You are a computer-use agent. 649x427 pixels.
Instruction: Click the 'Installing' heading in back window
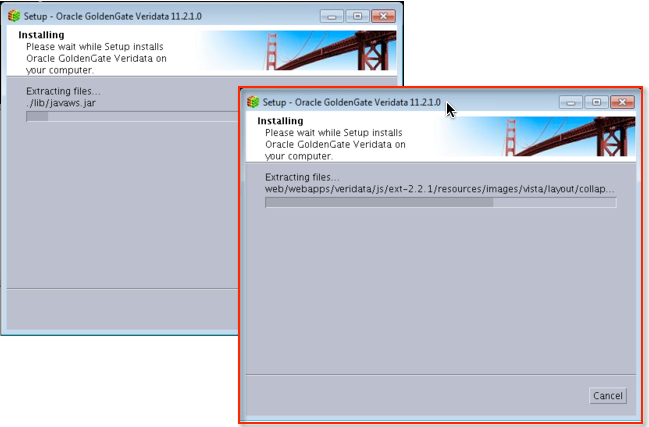tap(41, 35)
